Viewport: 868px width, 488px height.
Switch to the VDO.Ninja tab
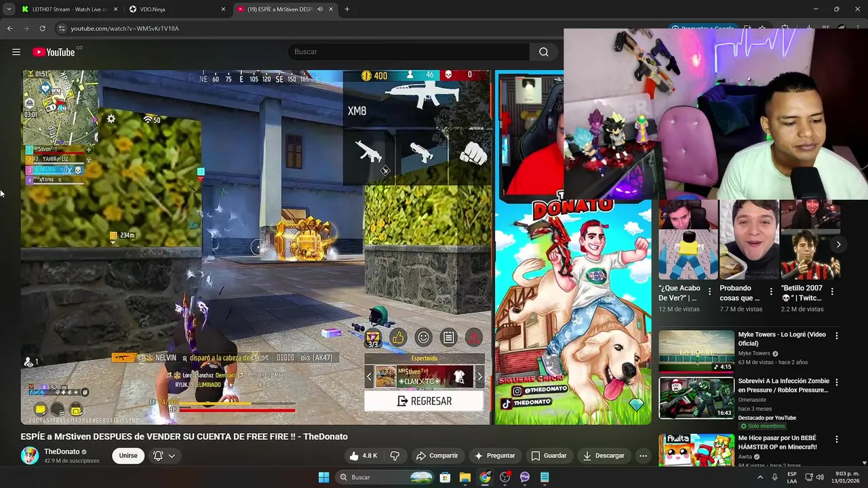click(x=177, y=9)
